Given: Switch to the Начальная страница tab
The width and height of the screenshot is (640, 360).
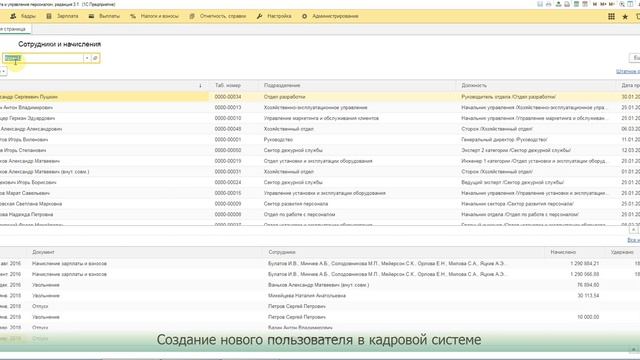Looking at the screenshot, I should 14,29.
